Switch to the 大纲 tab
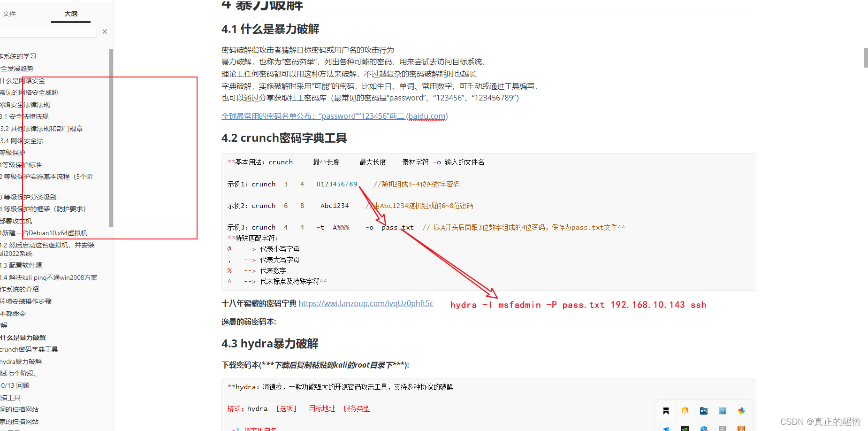The height and width of the screenshot is (431, 868). coord(71,14)
